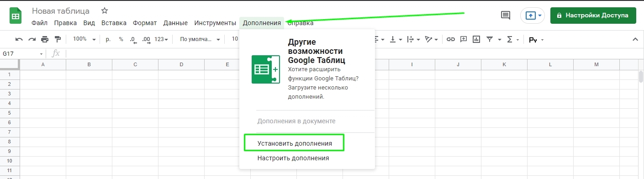Open the Инструменты menu
Image resolution: width=644 pixels, height=179 pixels.
tap(215, 23)
